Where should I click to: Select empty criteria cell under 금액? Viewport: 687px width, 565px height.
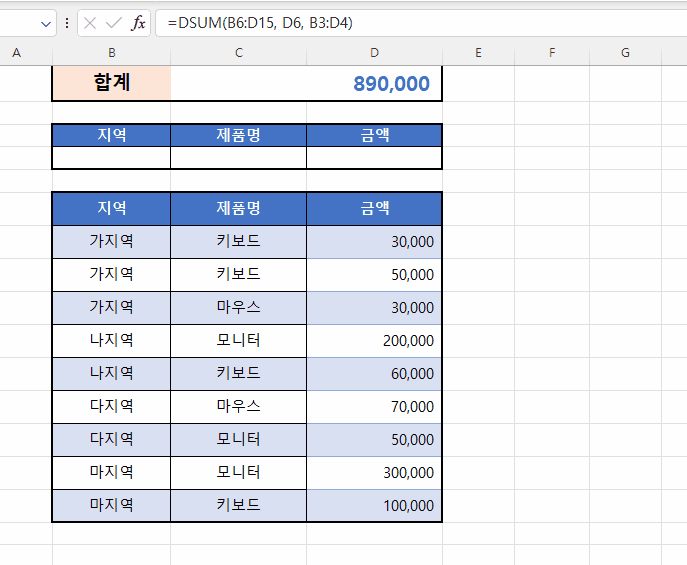374,158
